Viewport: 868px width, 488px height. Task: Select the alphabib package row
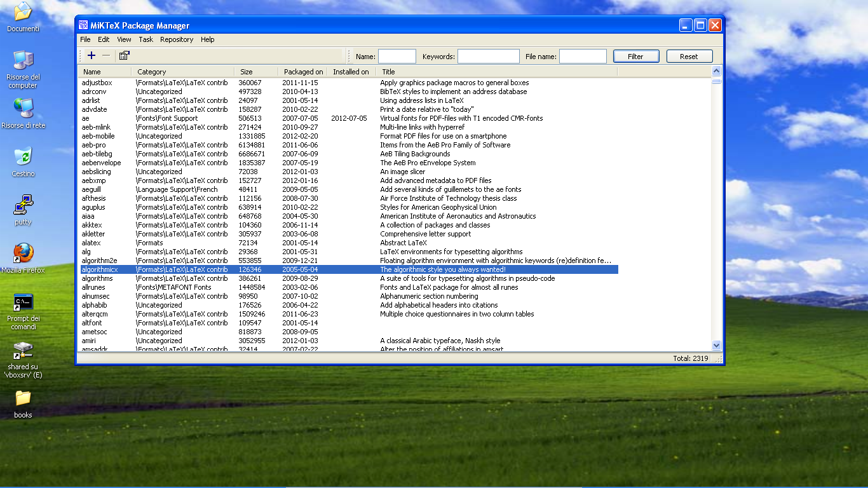[348, 305]
